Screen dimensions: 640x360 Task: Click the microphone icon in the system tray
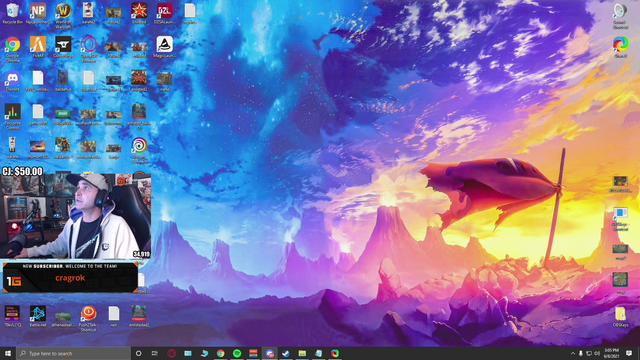click(x=581, y=353)
